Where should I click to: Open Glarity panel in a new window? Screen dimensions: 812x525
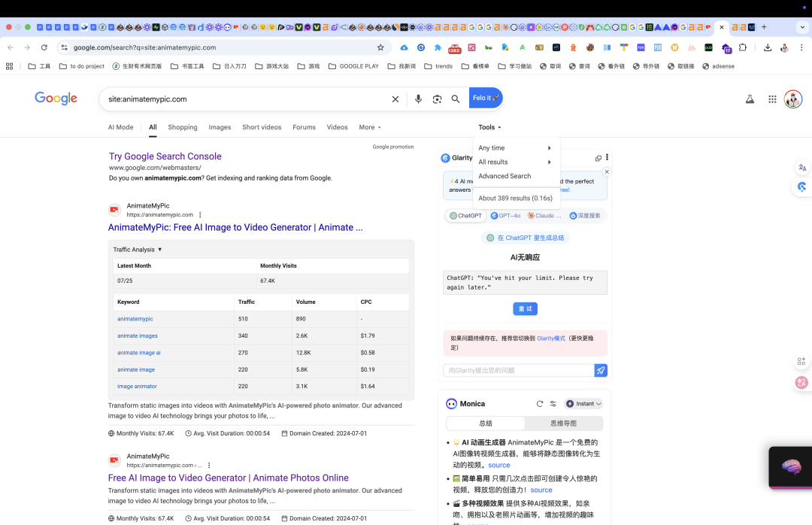coord(598,158)
